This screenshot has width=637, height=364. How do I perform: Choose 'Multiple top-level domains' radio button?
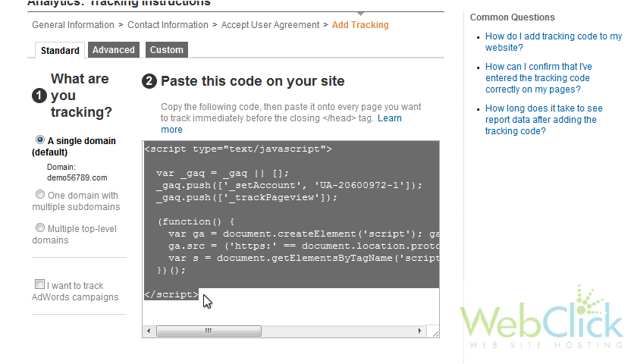coord(39,228)
